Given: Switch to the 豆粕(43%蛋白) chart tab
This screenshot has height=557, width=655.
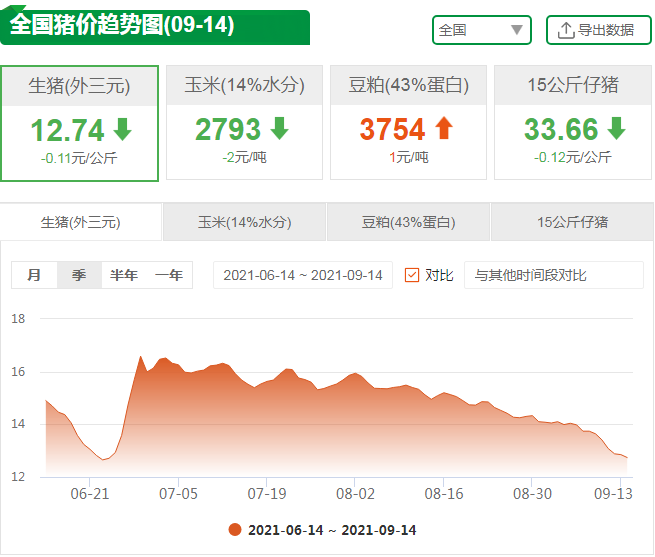Looking at the screenshot, I should (x=408, y=222).
